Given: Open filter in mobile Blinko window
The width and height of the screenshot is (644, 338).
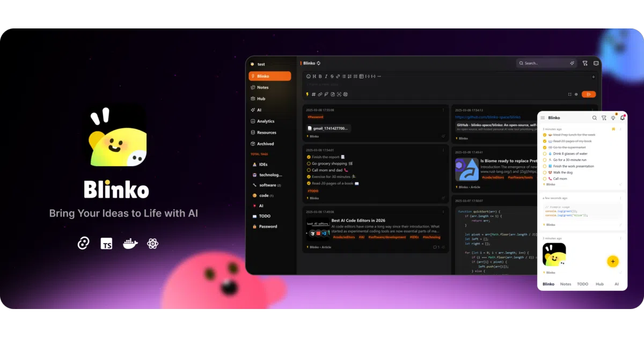Looking at the screenshot, I should point(604,117).
